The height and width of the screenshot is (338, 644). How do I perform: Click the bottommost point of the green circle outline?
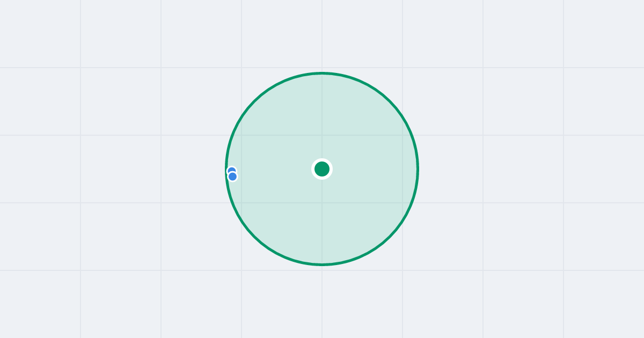(x=322, y=264)
